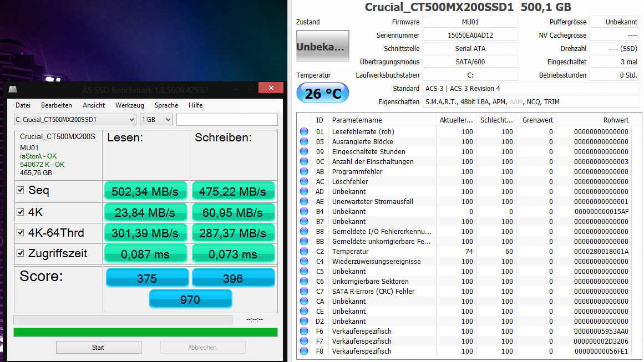Image resolution: width=644 pixels, height=362 pixels.
Task: Click status orb for ID F8 row
Action: [x=304, y=351]
